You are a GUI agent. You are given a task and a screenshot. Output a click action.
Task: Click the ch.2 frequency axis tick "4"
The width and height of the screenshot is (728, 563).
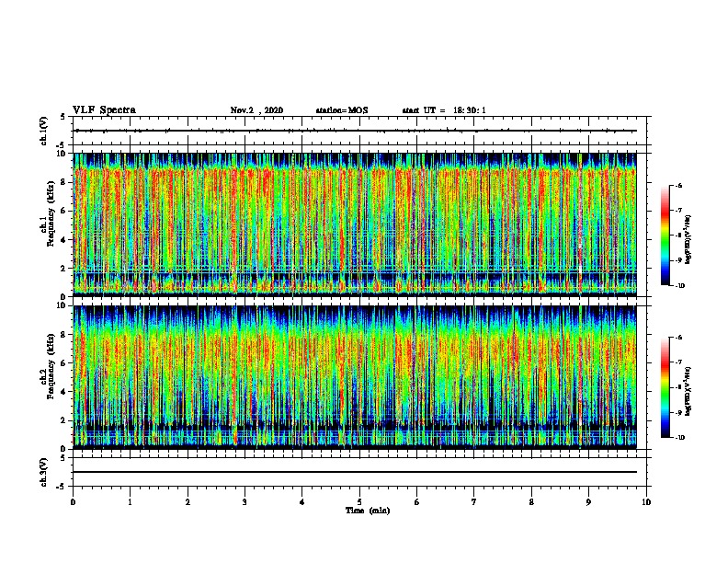pos(63,392)
